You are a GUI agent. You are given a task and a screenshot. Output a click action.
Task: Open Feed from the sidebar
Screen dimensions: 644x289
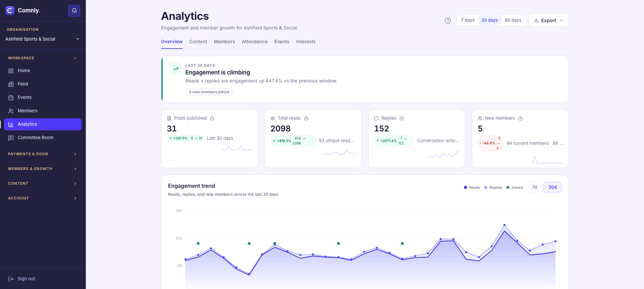click(x=43, y=84)
